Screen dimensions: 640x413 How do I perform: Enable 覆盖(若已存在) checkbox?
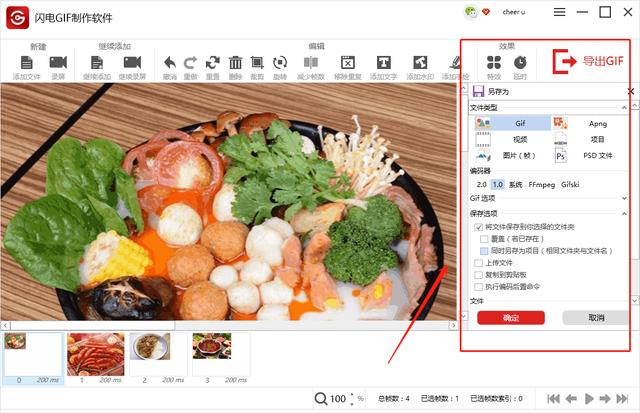click(484, 239)
